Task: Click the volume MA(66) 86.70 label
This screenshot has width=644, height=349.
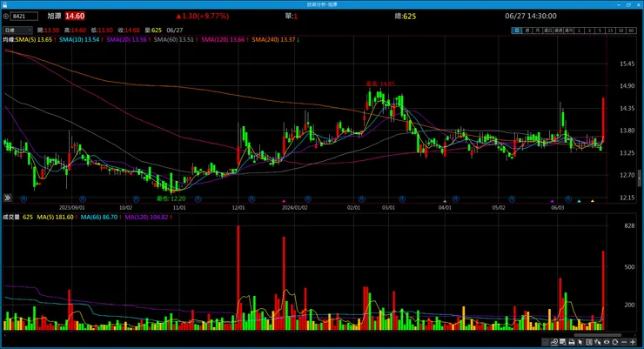Action: (x=99, y=217)
